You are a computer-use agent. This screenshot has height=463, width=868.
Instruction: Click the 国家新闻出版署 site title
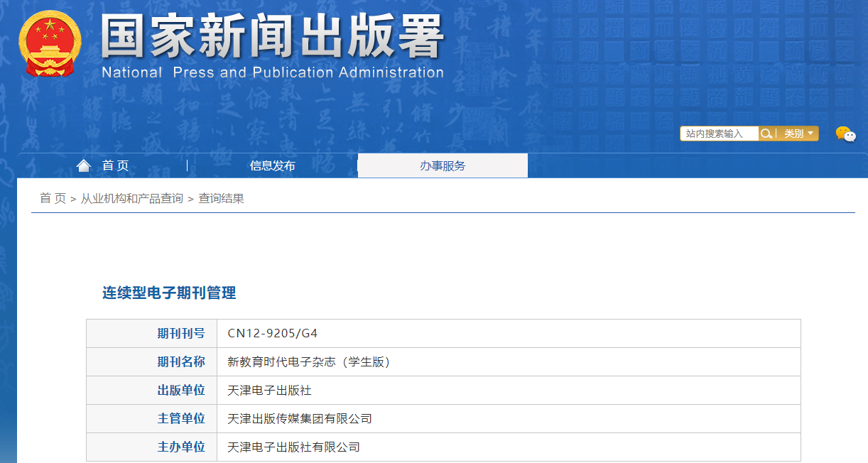click(x=272, y=36)
